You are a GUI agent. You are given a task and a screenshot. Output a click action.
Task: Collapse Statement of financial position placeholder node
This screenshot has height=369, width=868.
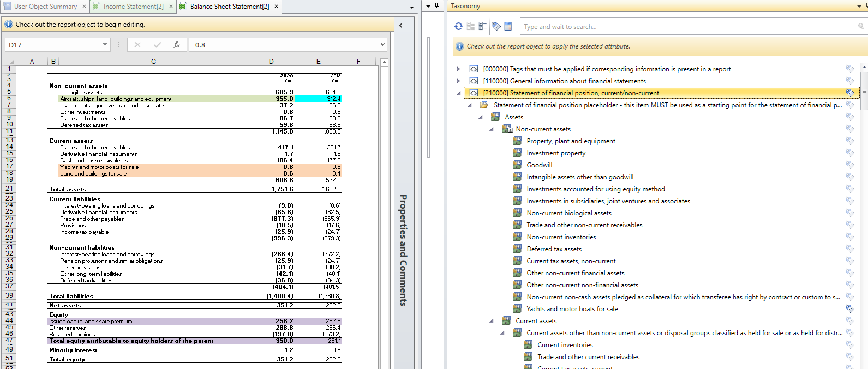click(x=470, y=105)
